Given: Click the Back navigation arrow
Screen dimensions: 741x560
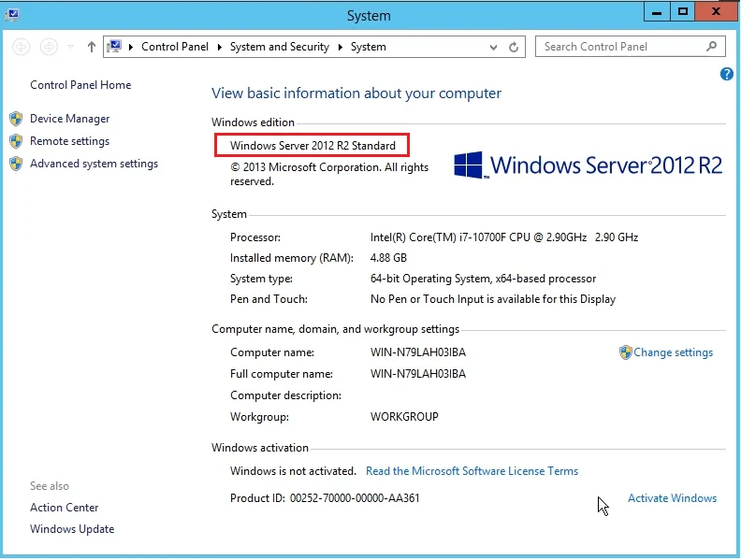Looking at the screenshot, I should [x=21, y=47].
